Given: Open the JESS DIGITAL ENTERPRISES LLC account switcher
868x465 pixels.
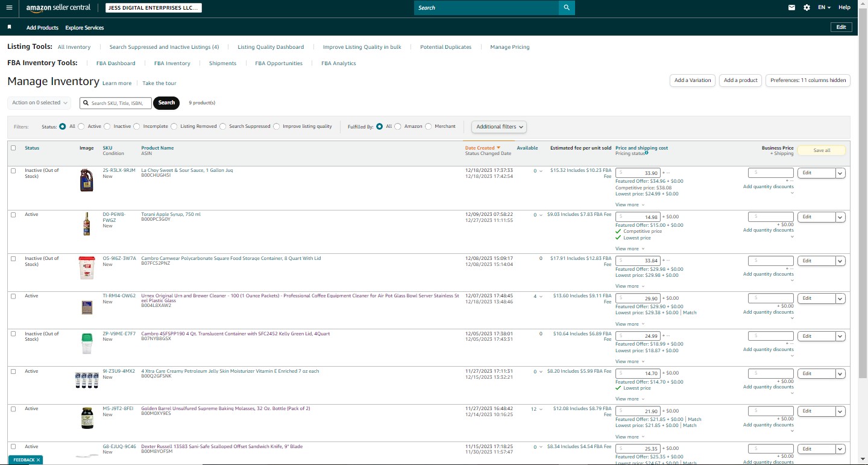Looking at the screenshot, I should [x=154, y=8].
